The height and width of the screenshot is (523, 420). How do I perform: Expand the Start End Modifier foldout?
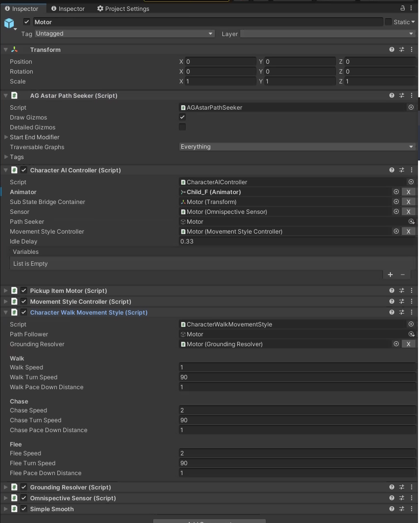[5, 137]
